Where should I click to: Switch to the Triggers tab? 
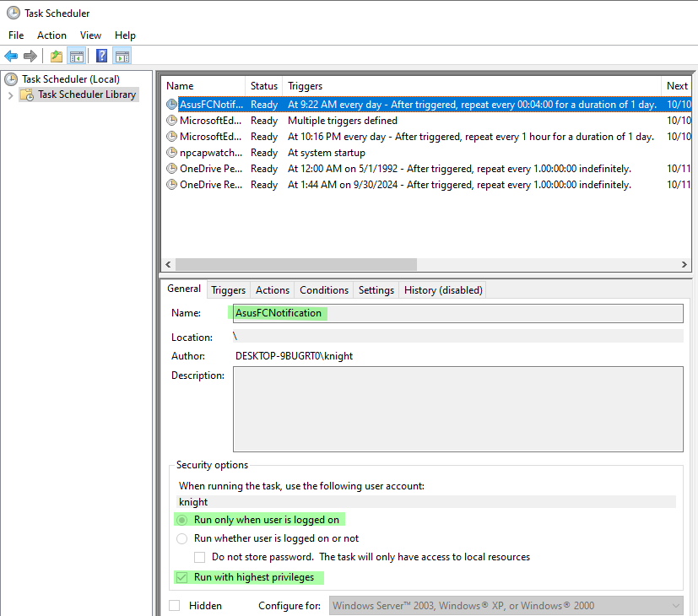coord(229,290)
